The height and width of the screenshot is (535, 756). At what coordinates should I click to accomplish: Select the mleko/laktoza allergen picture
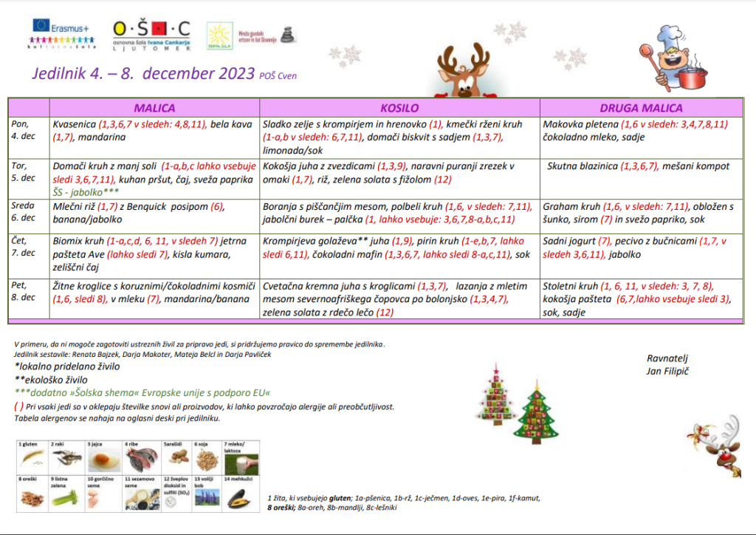pos(241,457)
